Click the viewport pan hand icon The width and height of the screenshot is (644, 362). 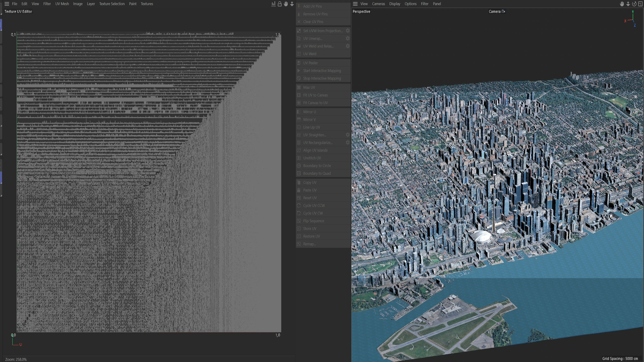point(622,4)
